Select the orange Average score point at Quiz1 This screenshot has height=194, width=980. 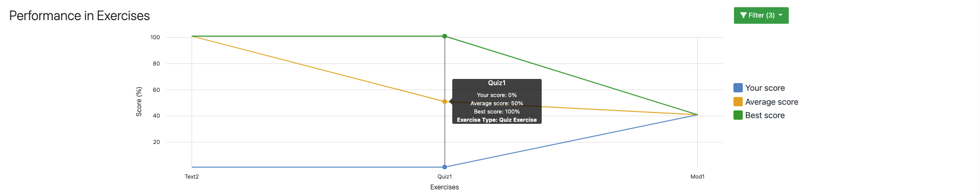tap(445, 102)
